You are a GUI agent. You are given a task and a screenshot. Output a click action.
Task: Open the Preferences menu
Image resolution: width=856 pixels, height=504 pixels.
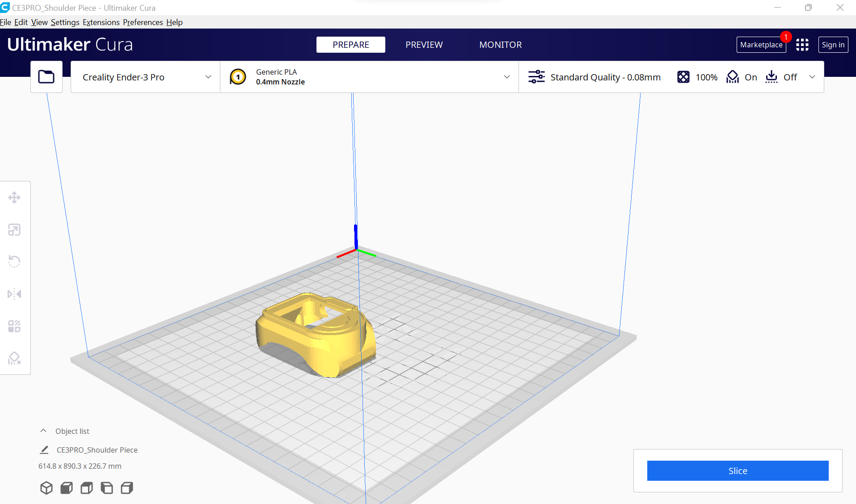tap(143, 22)
